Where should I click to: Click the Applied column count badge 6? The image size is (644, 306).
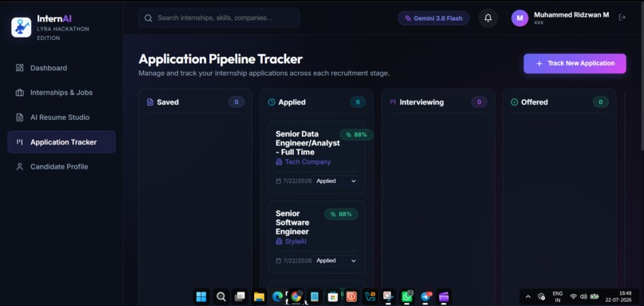[358, 101]
